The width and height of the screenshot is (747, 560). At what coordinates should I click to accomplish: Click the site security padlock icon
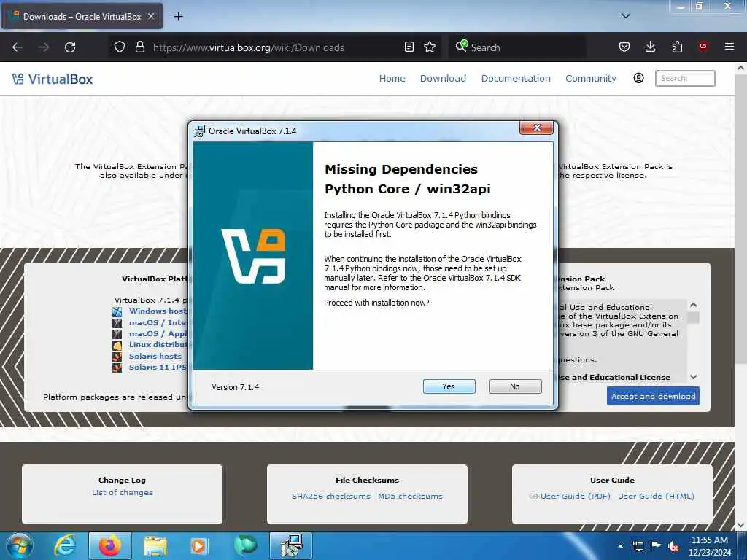[x=139, y=47]
